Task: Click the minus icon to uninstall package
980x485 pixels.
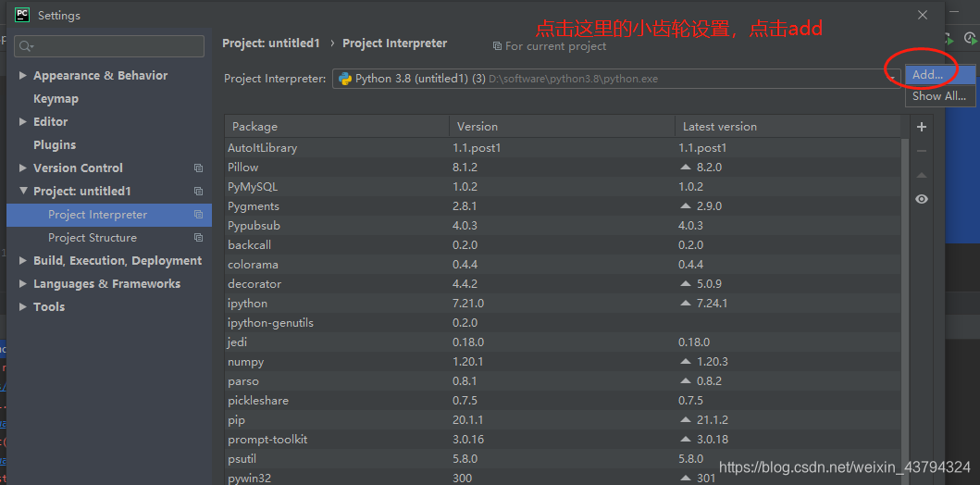Action: (922, 151)
